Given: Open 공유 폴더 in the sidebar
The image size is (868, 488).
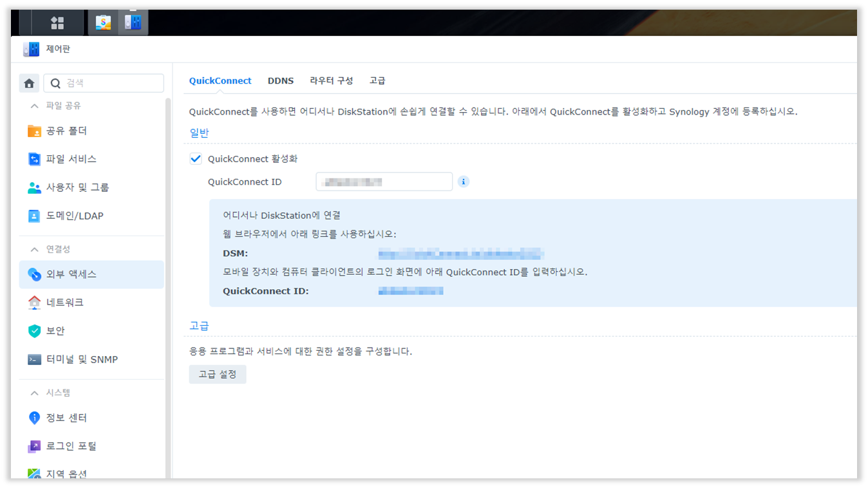Looking at the screenshot, I should (x=91, y=131).
